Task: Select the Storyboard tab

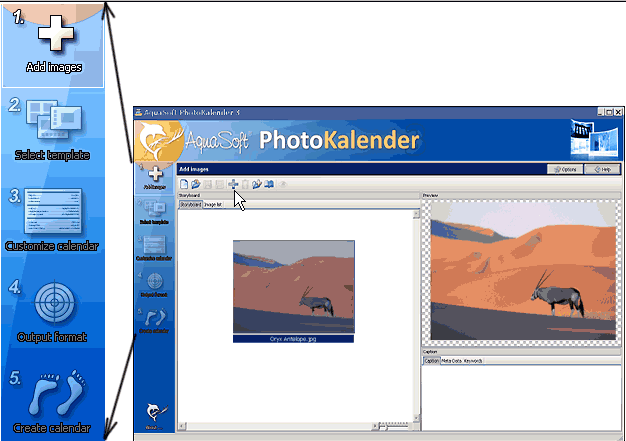Action: tap(189, 204)
